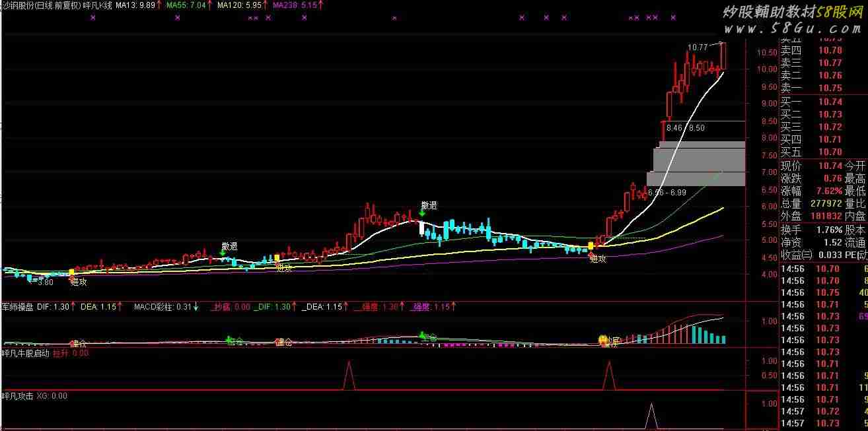The height and width of the screenshot is (431, 868).
Task: Click the green 撤退 arrow above the cyan candles
Action: [x=421, y=213]
